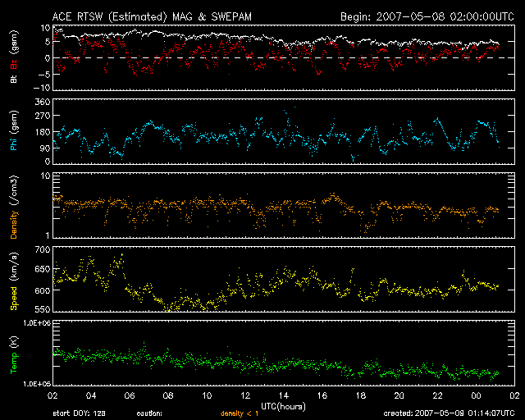Click the cyan "Phi (gsm)" axis label
Viewport: 525px width, 420px height.
pyautogui.click(x=13, y=131)
